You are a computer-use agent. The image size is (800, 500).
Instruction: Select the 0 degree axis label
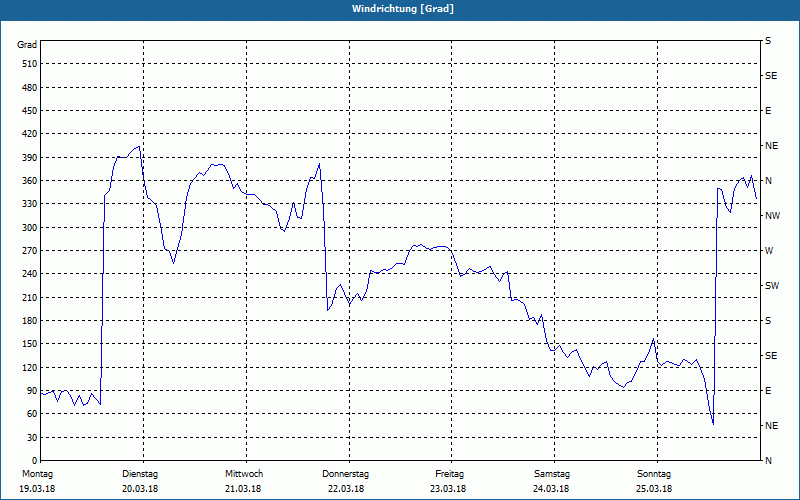pyautogui.click(x=34, y=460)
